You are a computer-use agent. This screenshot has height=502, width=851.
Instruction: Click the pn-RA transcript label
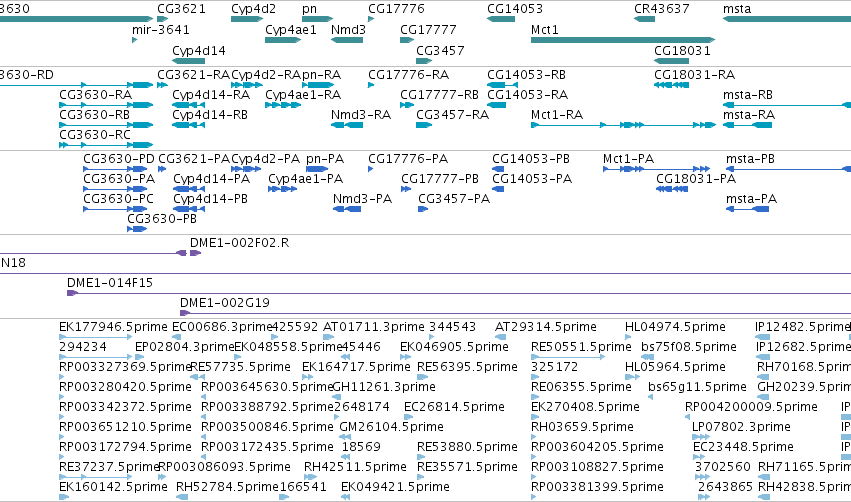321,74
